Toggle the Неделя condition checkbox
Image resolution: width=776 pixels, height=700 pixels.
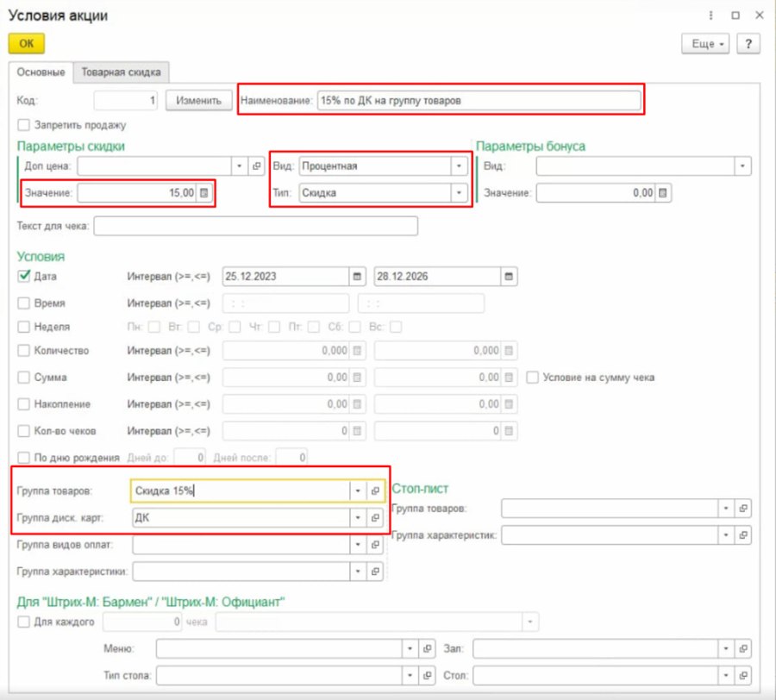point(24,327)
